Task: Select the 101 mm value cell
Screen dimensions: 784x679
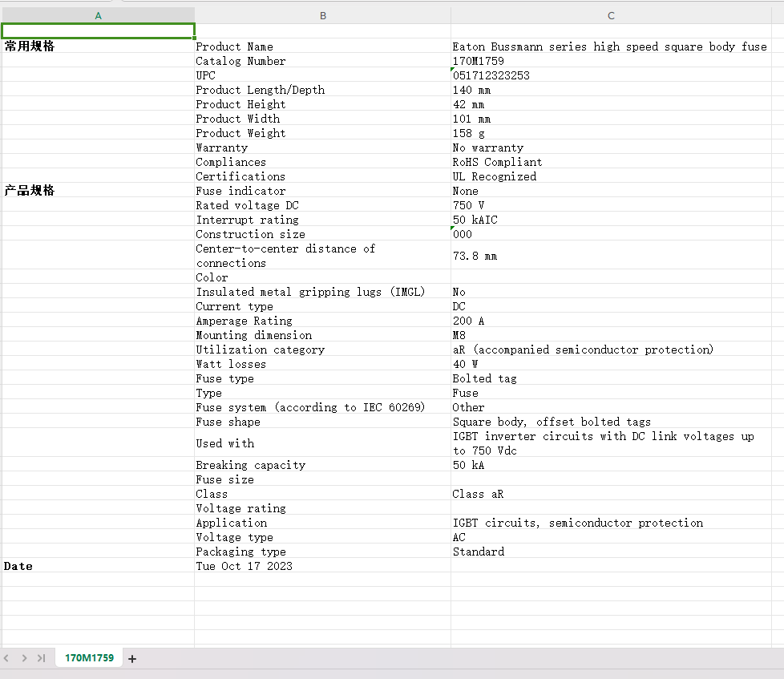Action: (611, 119)
